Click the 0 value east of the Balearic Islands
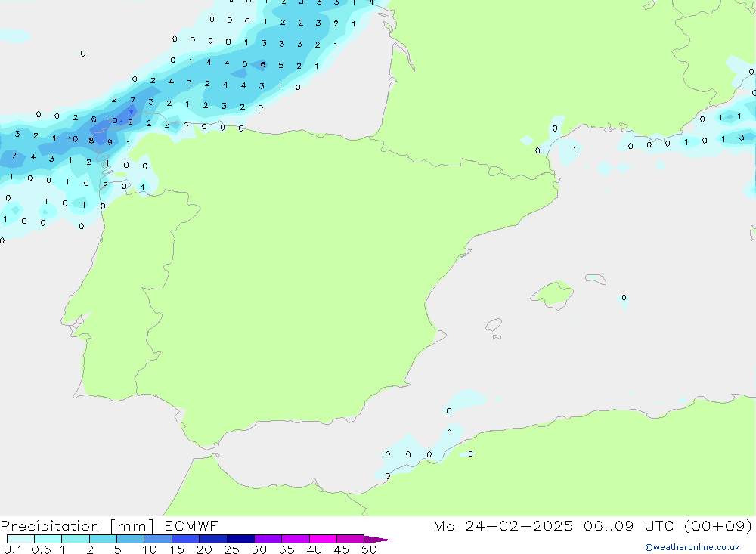The width and height of the screenshot is (756, 554). pyautogui.click(x=624, y=298)
